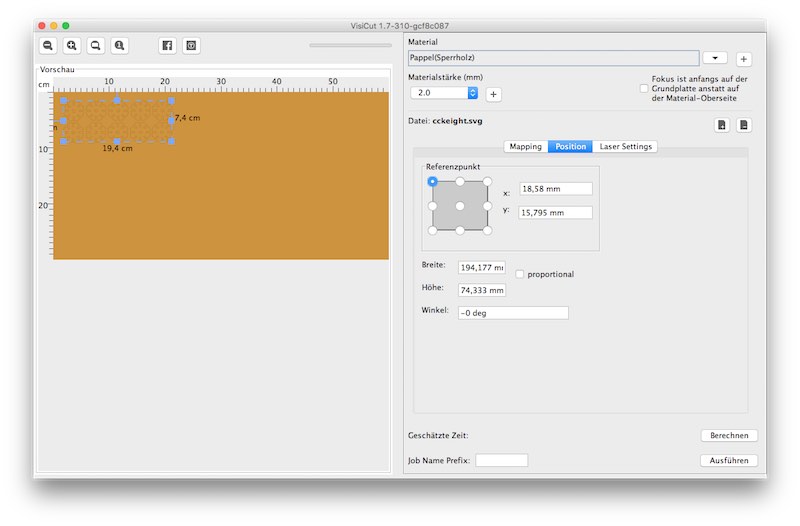Select the top-left Referenzpunkt radio button
This screenshot has height=526, width=800.
(x=432, y=181)
